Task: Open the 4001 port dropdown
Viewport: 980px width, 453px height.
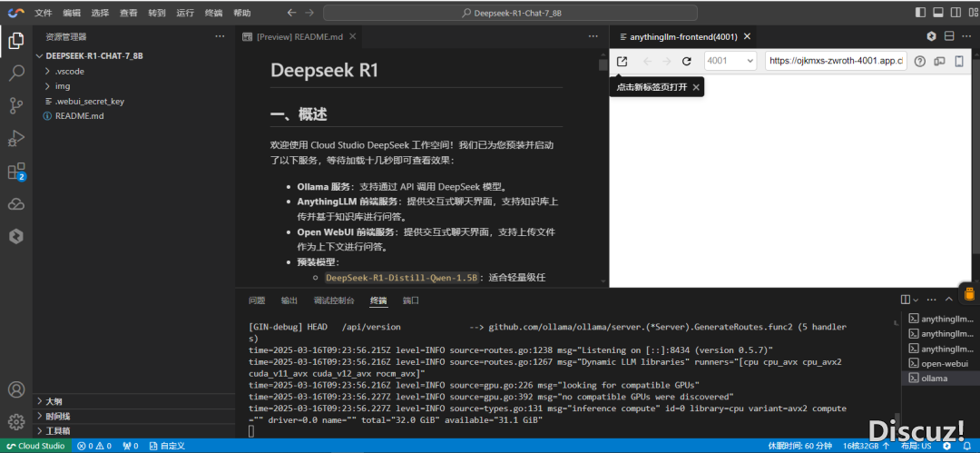Action: [x=730, y=62]
